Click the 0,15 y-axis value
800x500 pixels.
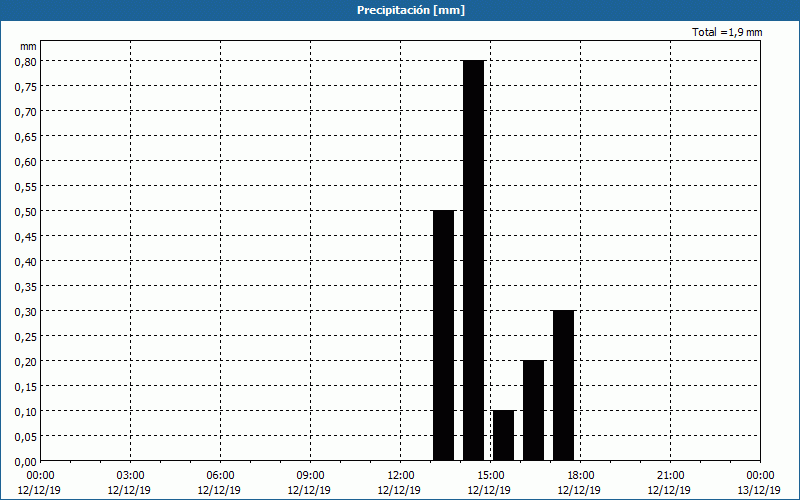(26, 387)
